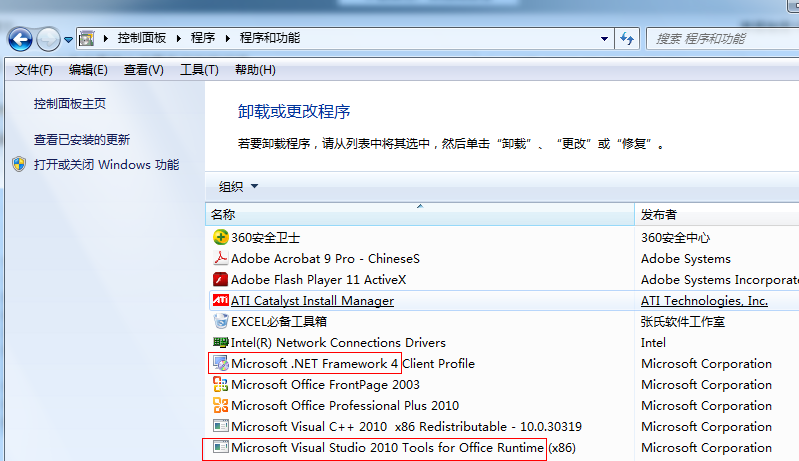This screenshot has height=461, width=799.
Task: Sort list by 发布者 column header
Action: 716,215
